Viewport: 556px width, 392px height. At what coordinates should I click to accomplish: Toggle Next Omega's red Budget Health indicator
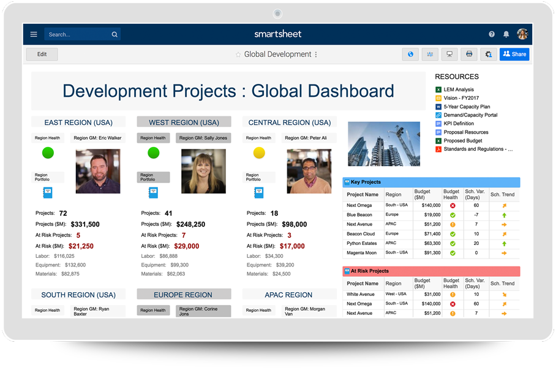[x=453, y=206]
